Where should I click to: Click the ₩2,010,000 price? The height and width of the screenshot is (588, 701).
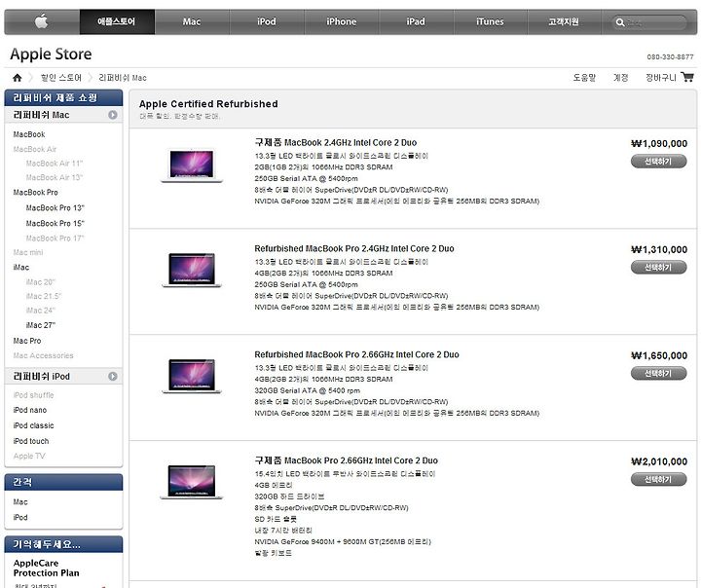(x=659, y=461)
